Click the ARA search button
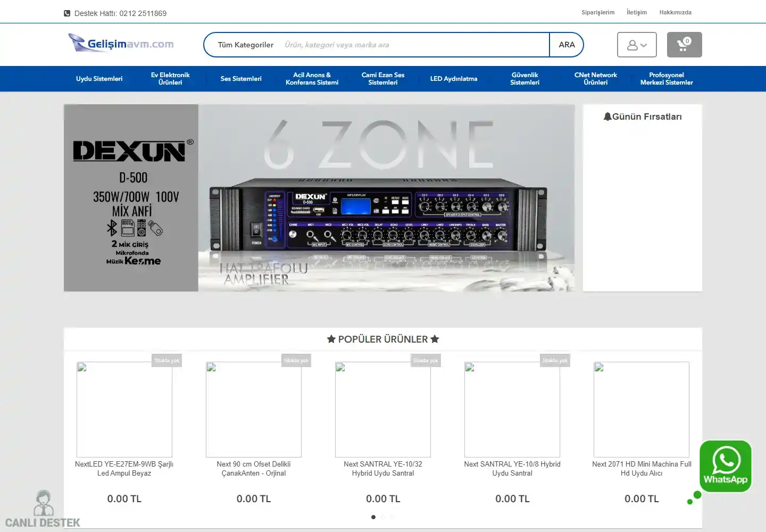 point(567,45)
